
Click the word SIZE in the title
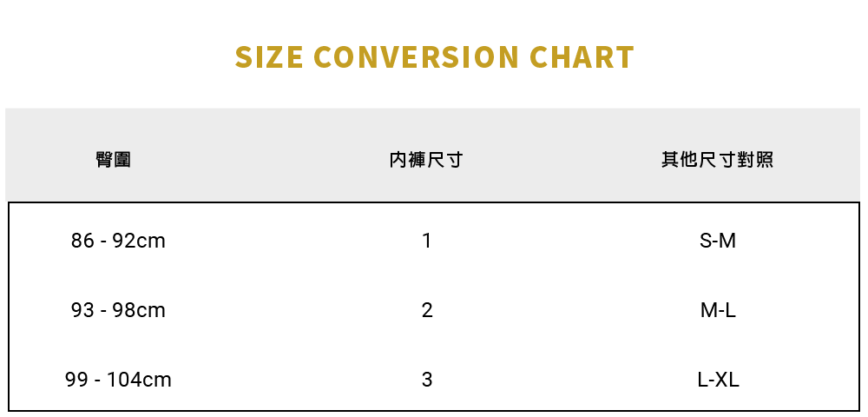[269, 57]
